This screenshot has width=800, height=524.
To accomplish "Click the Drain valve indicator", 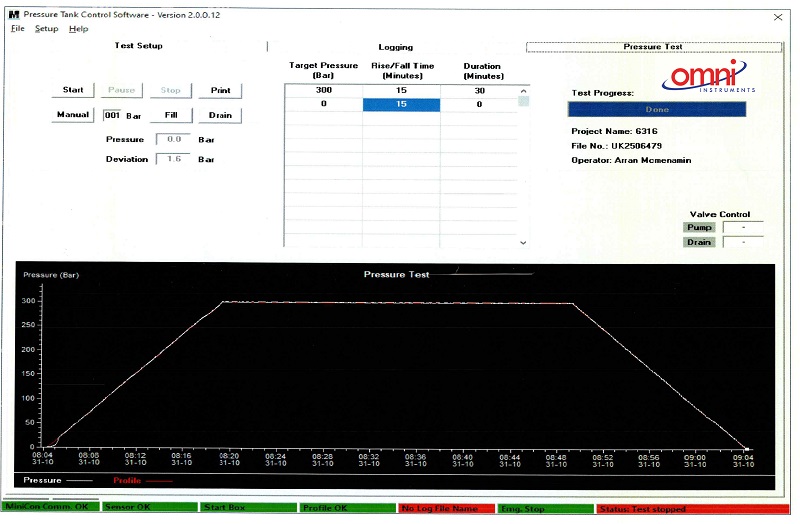I will [699, 242].
